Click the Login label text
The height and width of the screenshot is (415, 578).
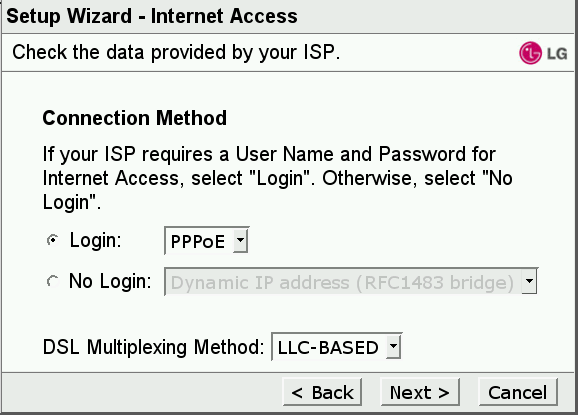point(95,241)
